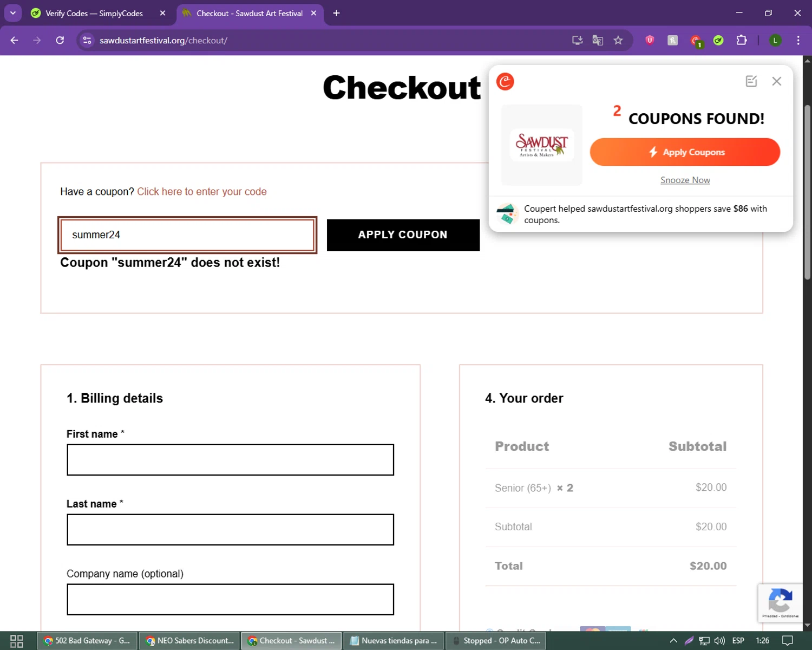812x650 pixels.
Task: Open volume speaker tray icon
Action: pyautogui.click(x=719, y=641)
